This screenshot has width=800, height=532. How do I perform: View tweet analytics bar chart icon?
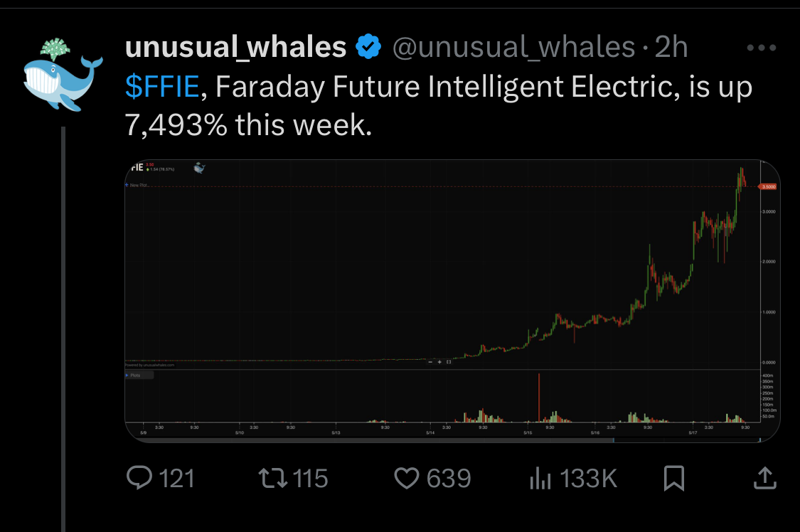click(540, 479)
